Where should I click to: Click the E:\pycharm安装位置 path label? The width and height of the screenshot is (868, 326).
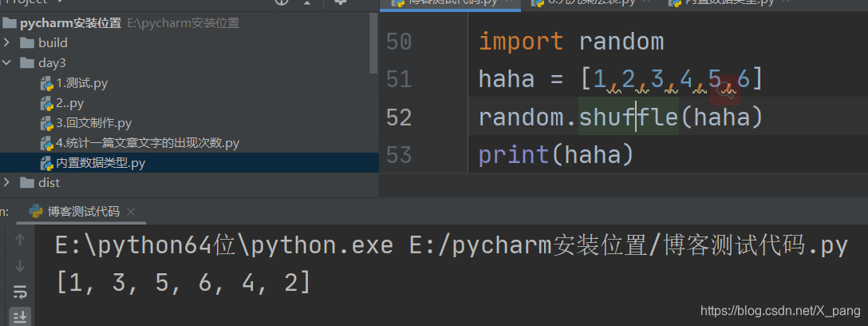pos(183,23)
